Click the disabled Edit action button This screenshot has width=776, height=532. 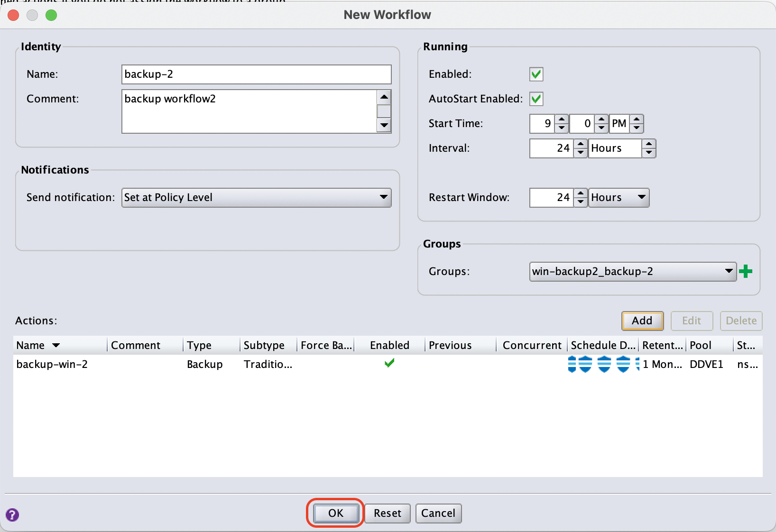click(x=692, y=321)
